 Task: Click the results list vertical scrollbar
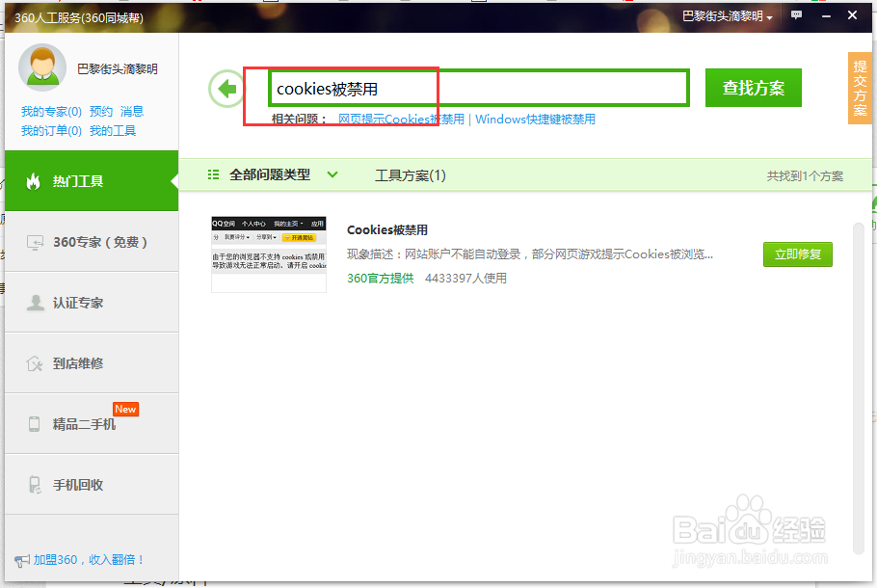[x=859, y=388]
